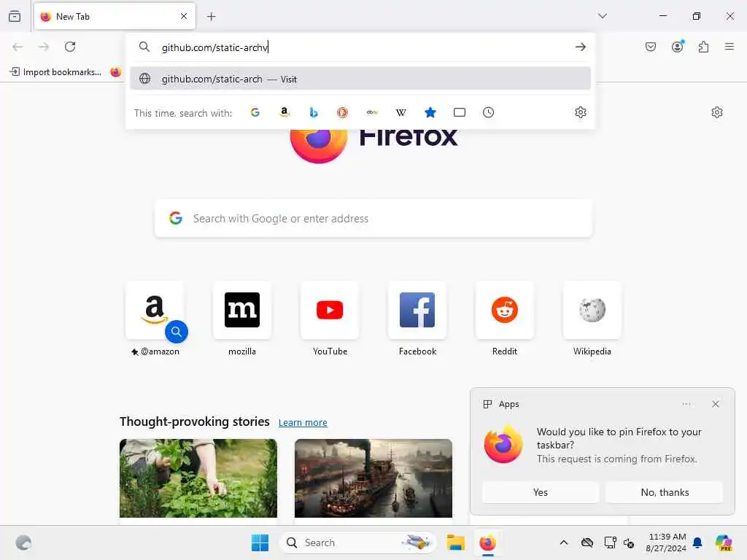Open muted volume icon in tray

click(x=629, y=542)
